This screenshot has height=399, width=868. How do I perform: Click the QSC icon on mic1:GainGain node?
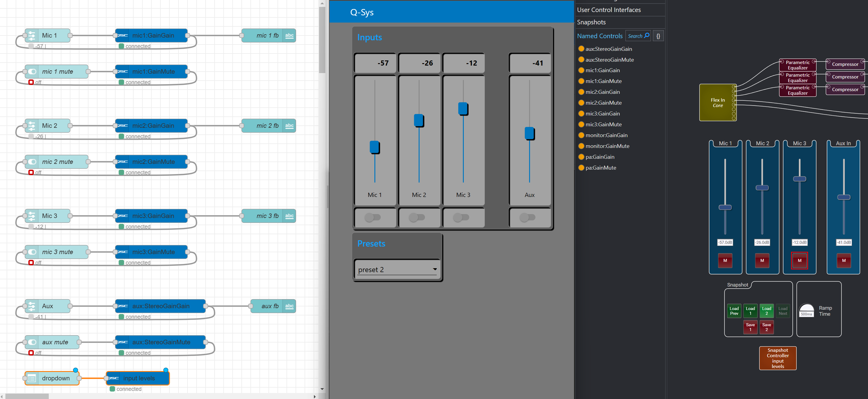[x=123, y=35]
